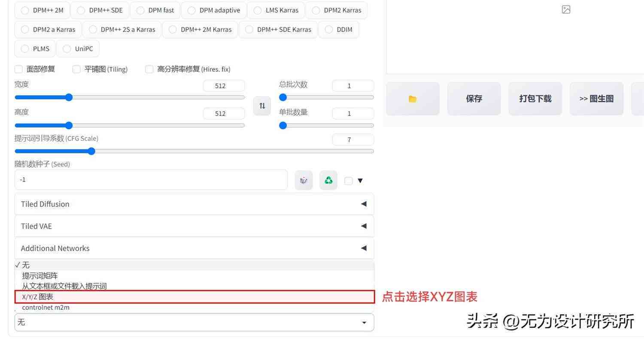Click the 单批数量 slider handle
644x339 pixels.
[x=283, y=125]
